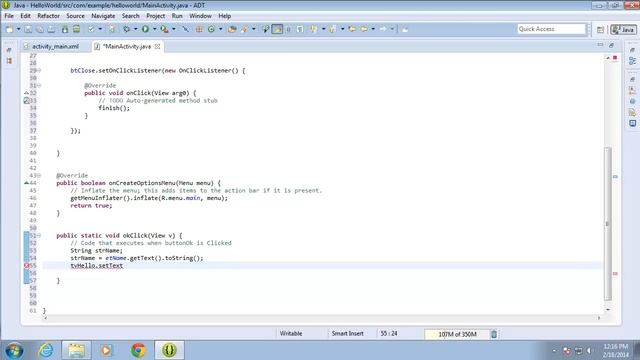Open the Edit menu
This screenshot has width=640, height=360.
(x=25, y=16)
